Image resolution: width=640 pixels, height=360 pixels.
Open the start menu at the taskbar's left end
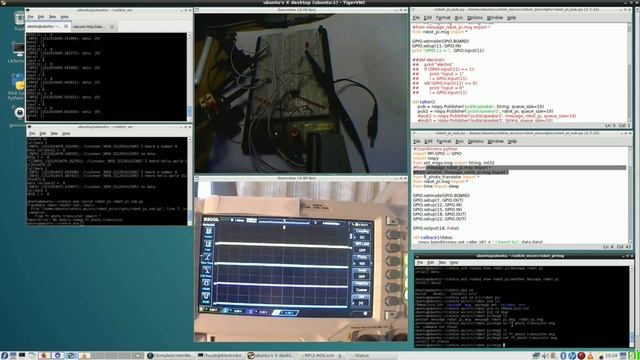[x=4, y=356]
